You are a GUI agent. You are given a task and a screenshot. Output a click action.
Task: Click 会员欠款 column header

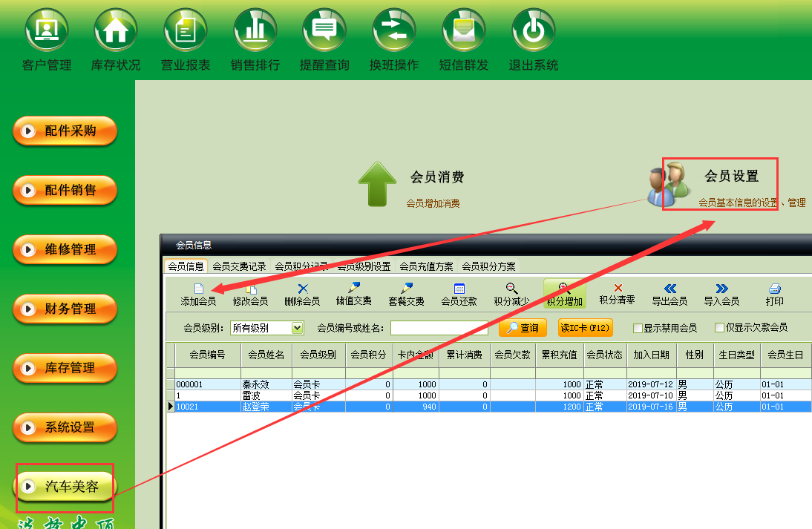coord(513,355)
